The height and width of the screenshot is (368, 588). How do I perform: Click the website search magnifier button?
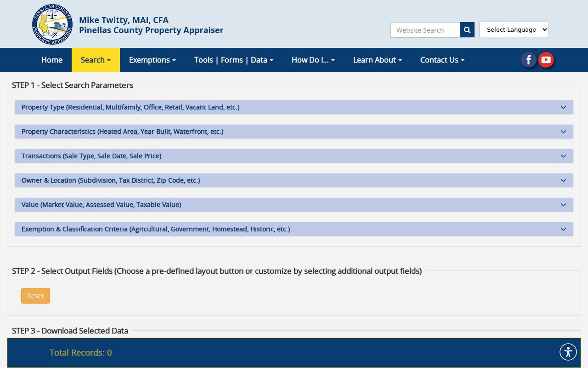click(x=467, y=30)
